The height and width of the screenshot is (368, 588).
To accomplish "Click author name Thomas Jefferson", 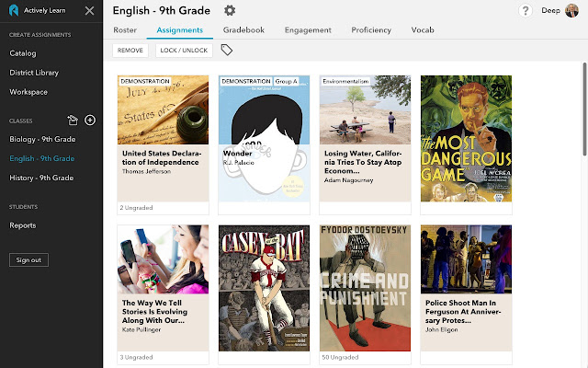I will coord(146,171).
